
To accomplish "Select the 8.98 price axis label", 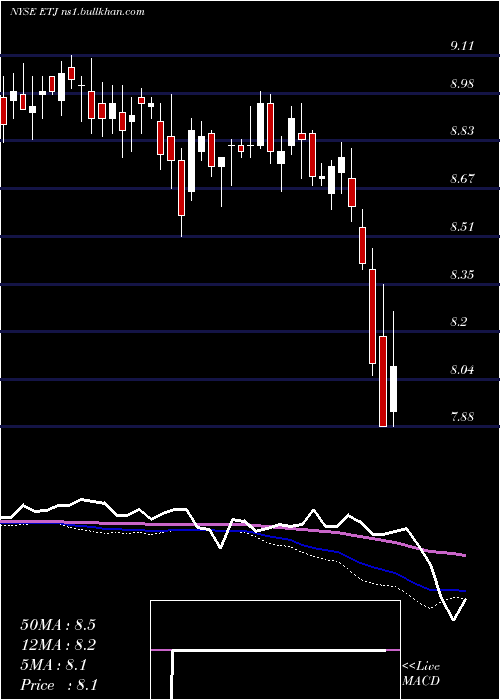I will (462, 84).
